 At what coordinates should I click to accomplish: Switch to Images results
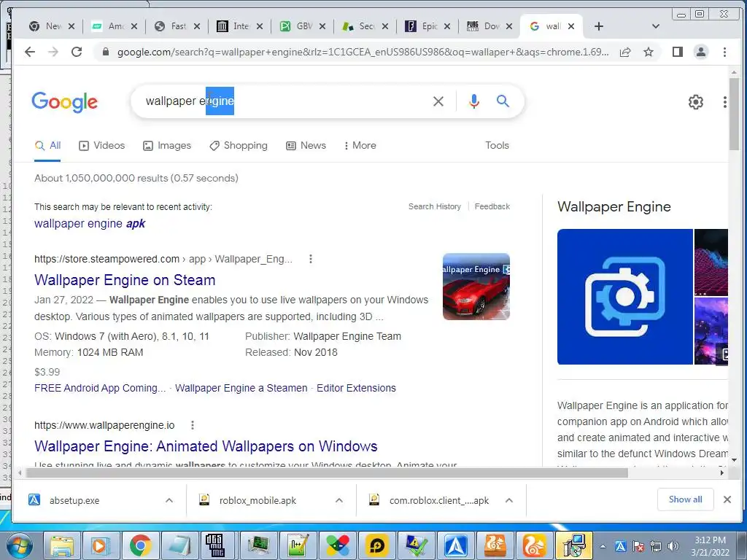pyautogui.click(x=167, y=145)
